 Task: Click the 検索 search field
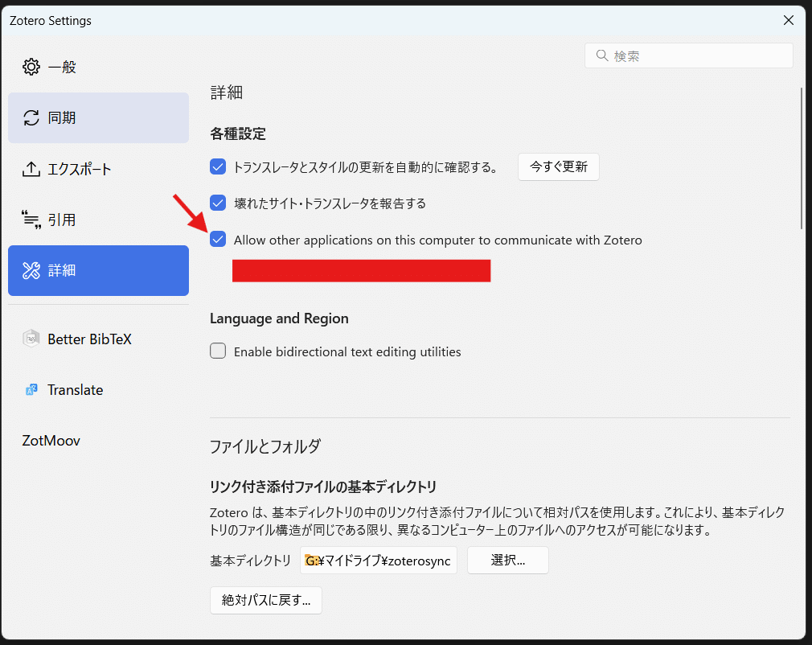[689, 55]
